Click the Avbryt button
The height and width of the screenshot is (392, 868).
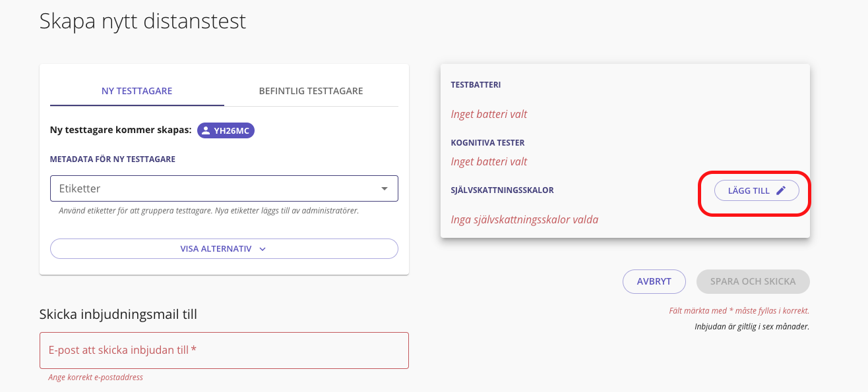pos(654,281)
